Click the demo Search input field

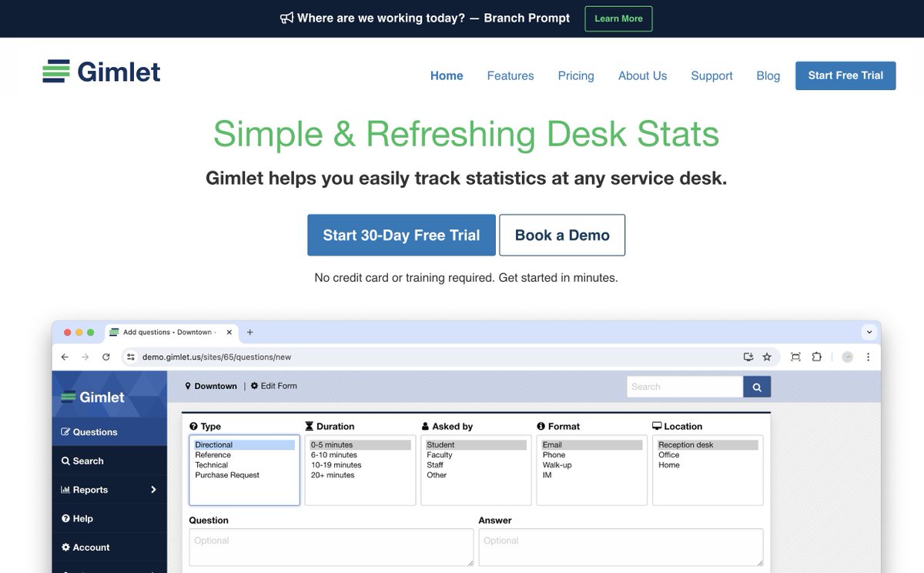click(x=685, y=387)
